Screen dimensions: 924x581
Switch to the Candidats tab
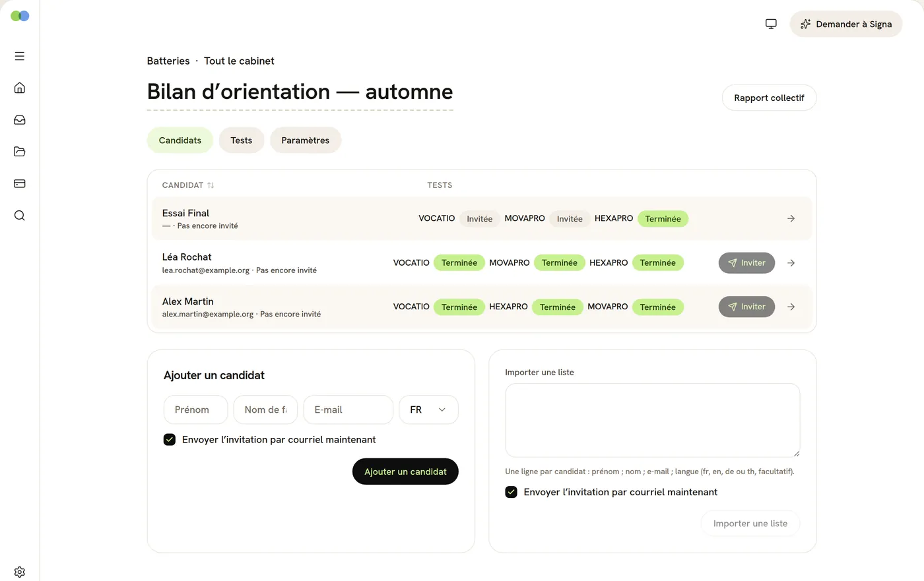tap(180, 140)
